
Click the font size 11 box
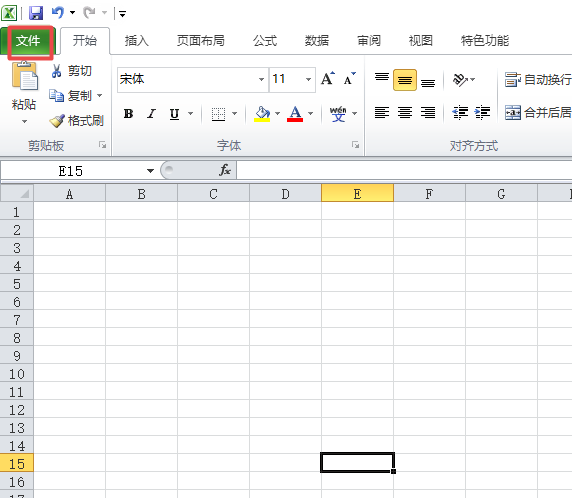click(x=287, y=79)
